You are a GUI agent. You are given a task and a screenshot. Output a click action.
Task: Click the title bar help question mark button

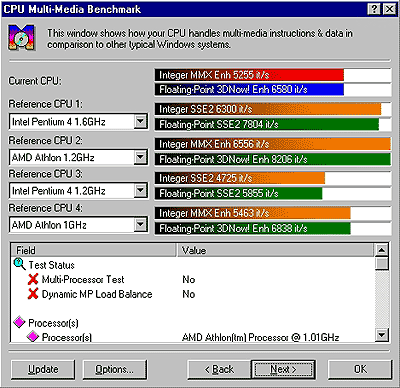point(374,9)
